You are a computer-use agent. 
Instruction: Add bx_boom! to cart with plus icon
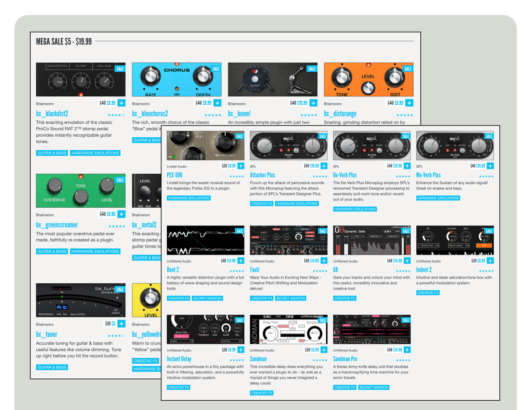313,103
